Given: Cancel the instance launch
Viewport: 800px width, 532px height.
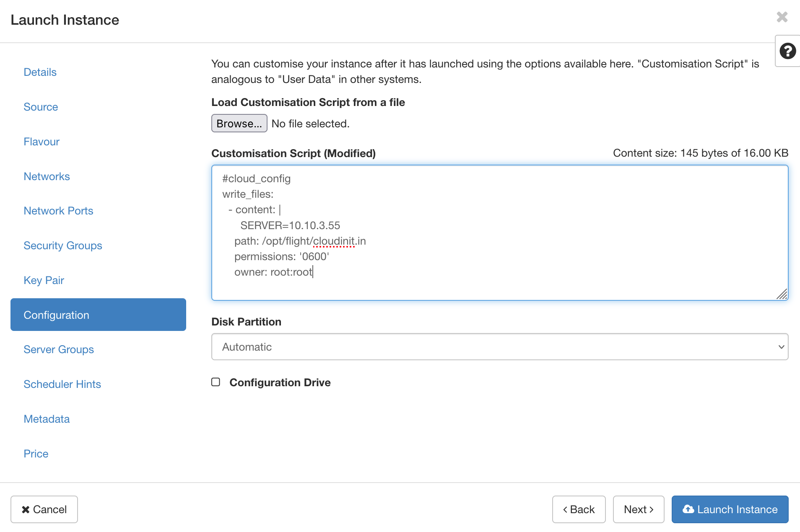Looking at the screenshot, I should [44, 509].
